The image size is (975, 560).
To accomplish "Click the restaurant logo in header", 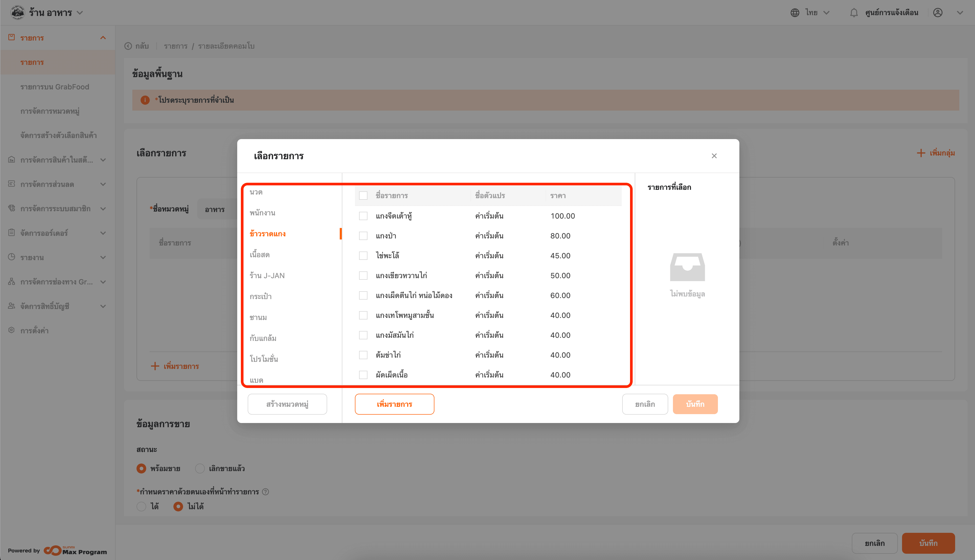I will (x=17, y=12).
